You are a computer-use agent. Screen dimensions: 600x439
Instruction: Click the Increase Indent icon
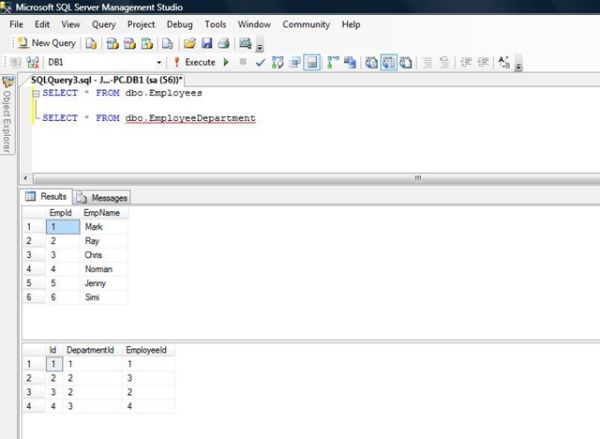(x=483, y=62)
